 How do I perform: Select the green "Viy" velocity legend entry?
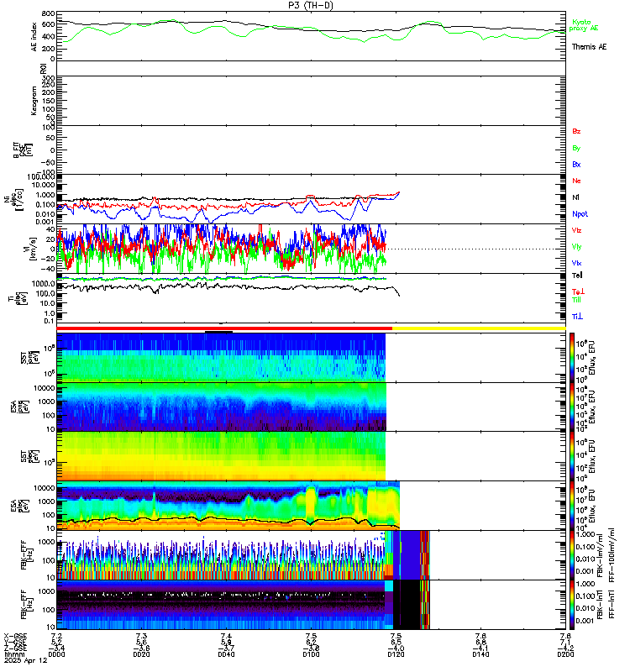576,247
